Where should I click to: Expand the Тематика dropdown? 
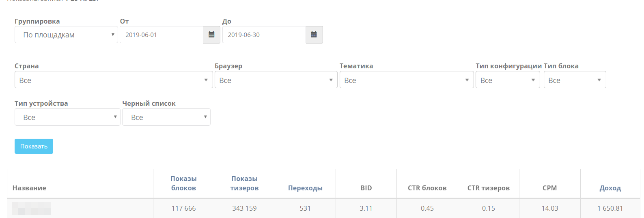click(406, 80)
